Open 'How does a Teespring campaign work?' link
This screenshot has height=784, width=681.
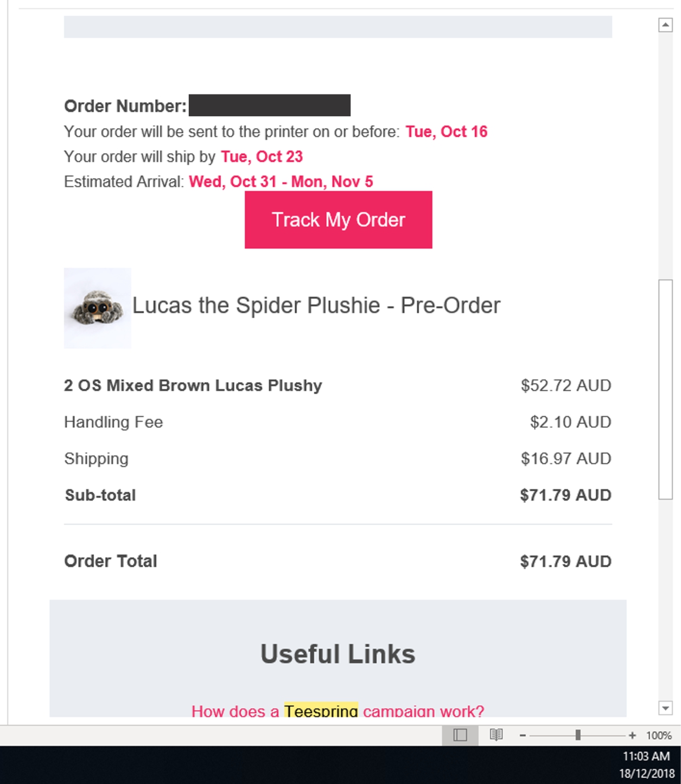click(x=338, y=710)
